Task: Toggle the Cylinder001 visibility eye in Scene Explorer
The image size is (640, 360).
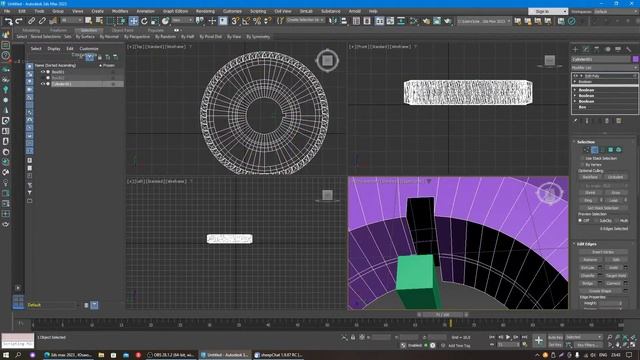Action: [x=42, y=84]
